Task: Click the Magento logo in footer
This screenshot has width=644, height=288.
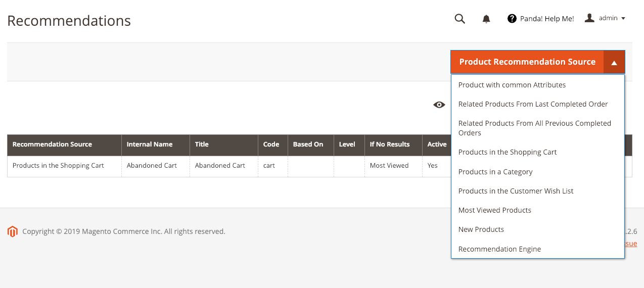Action: coord(13,231)
